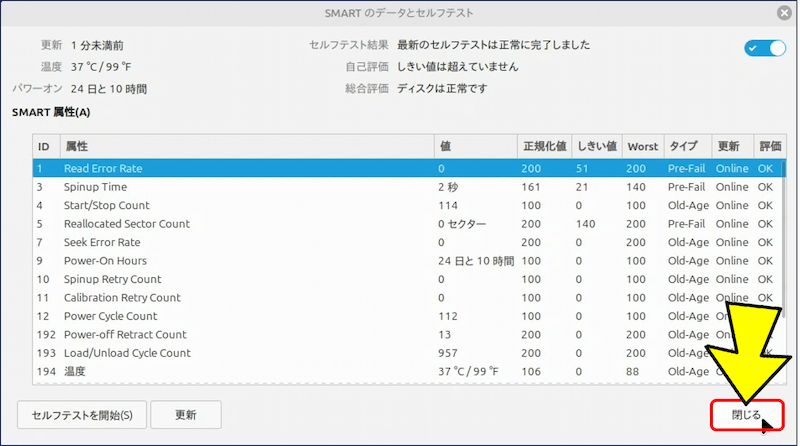This screenshot has height=446, width=800.
Task: Start self-test with セルフテストを開始 button
Action: (82, 414)
